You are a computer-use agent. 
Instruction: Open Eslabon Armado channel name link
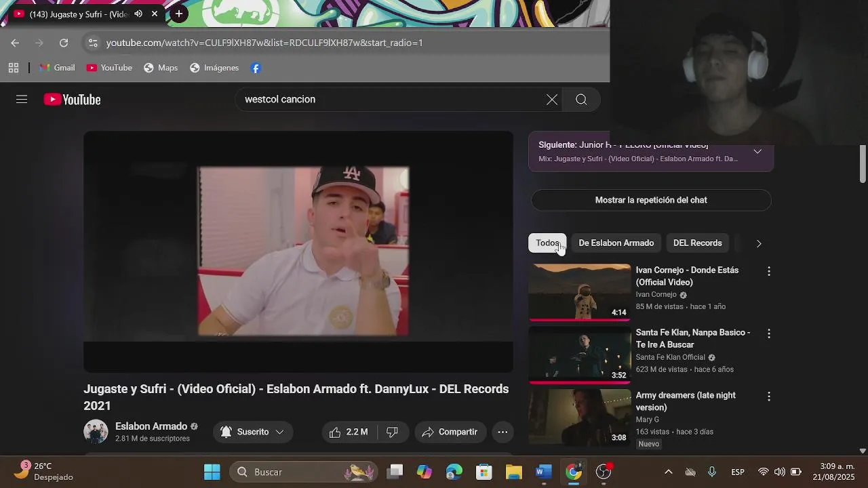pos(151,426)
